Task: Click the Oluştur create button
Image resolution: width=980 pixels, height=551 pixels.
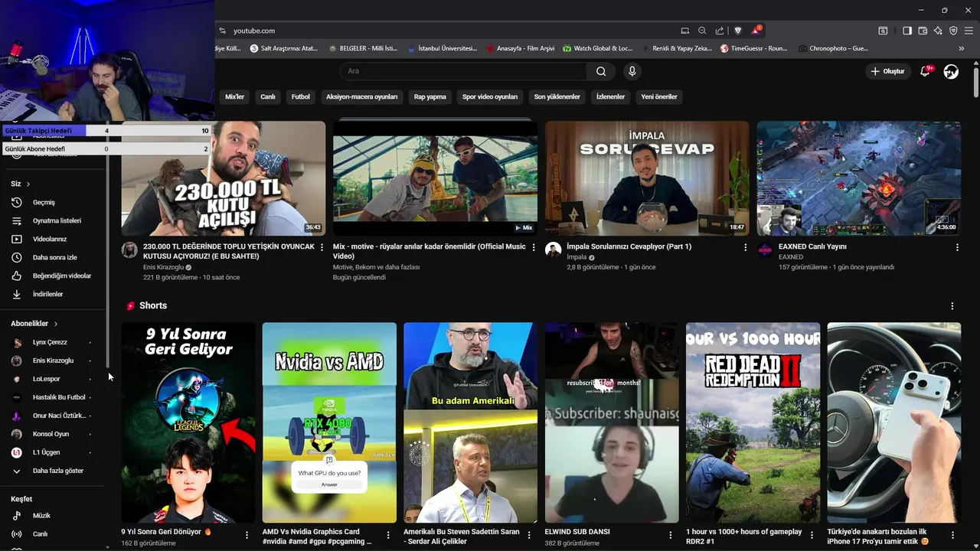Action: [x=888, y=71]
